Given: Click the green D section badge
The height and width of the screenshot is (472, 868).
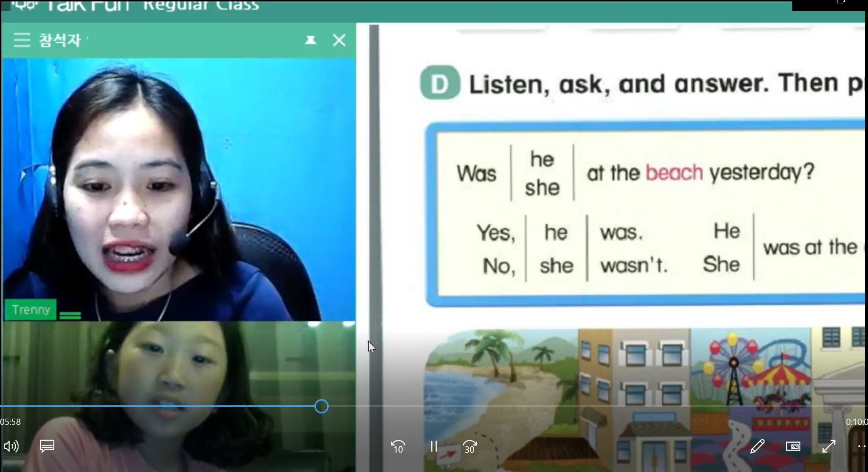Looking at the screenshot, I should point(440,84).
